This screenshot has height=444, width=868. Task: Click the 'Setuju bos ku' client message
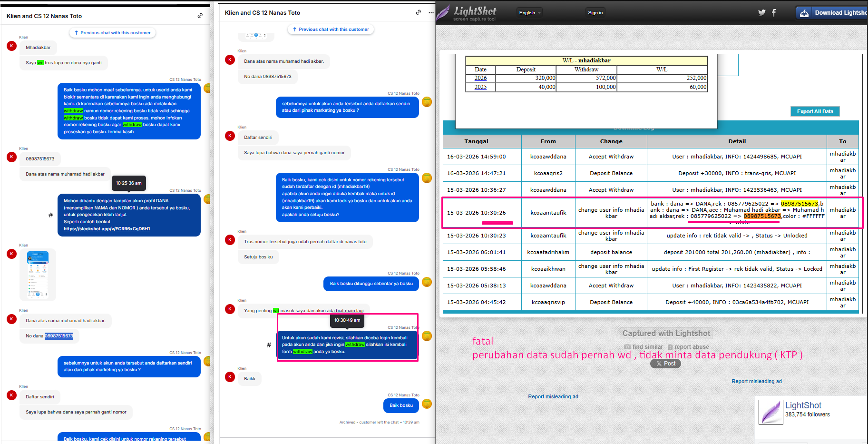coord(258,257)
